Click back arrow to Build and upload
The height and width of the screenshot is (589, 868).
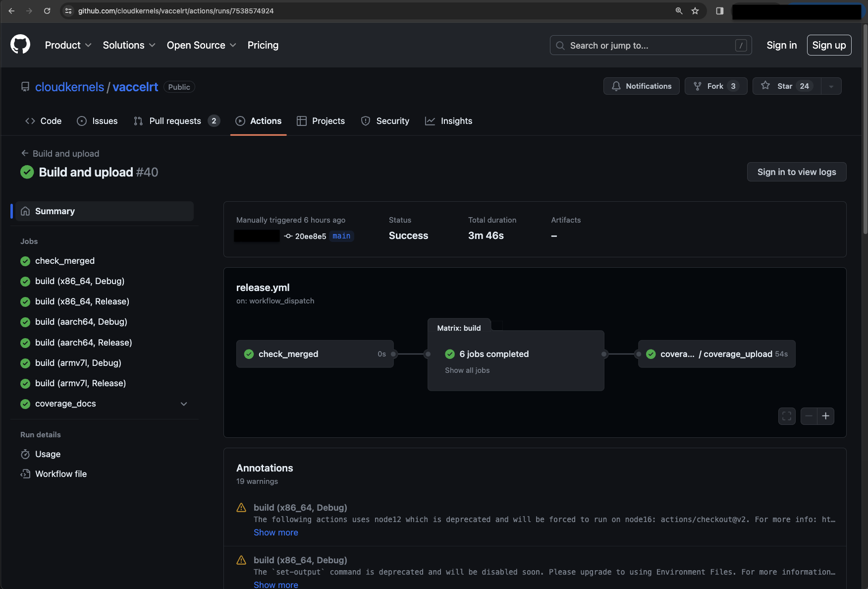25,153
